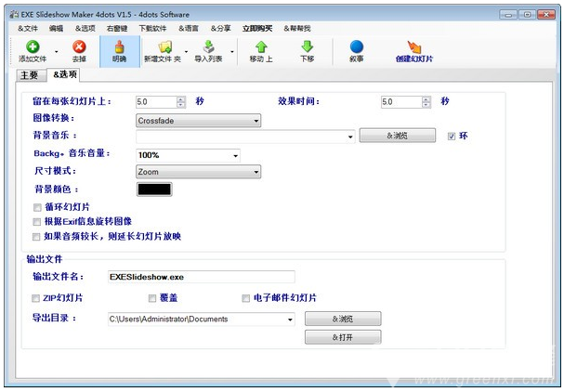
Task: Click the blue 叙事 narration icon
Action: [x=357, y=47]
